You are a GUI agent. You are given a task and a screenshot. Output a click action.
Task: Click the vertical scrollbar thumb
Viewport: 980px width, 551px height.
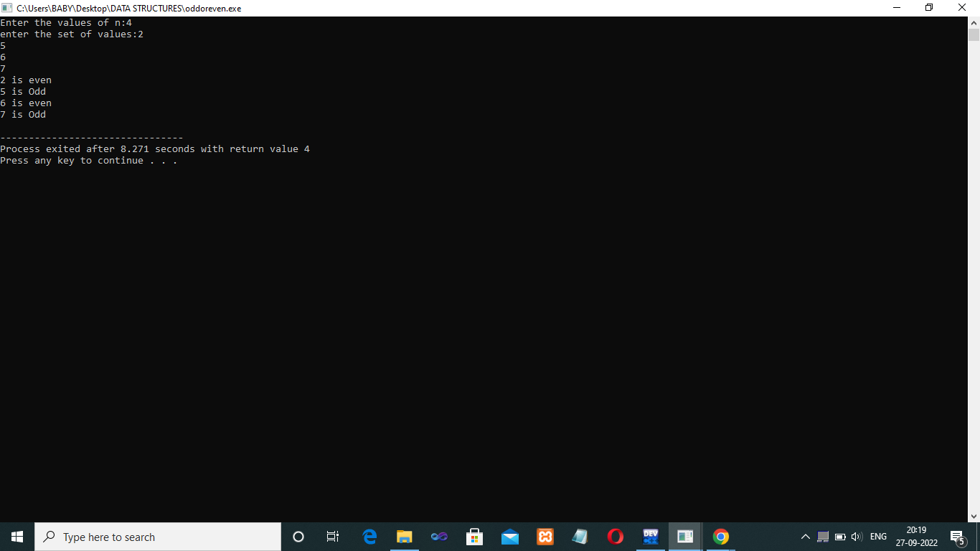974,35
